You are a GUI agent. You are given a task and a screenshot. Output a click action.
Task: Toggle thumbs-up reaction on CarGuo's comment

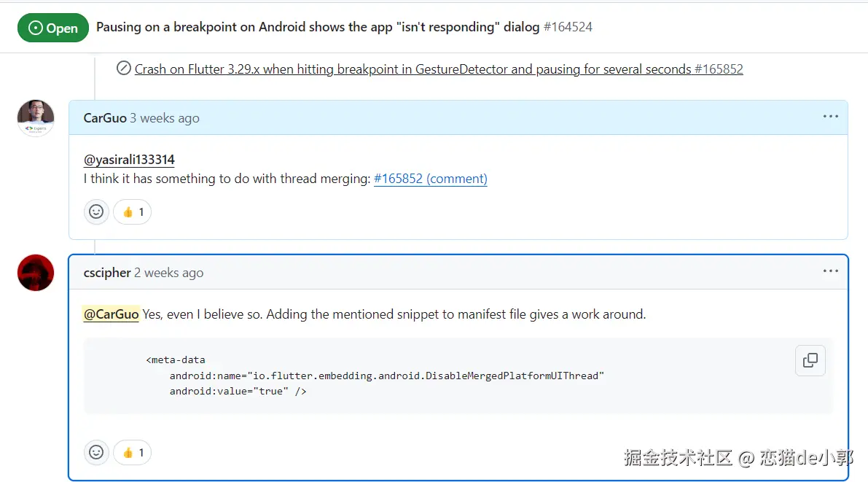click(x=133, y=211)
